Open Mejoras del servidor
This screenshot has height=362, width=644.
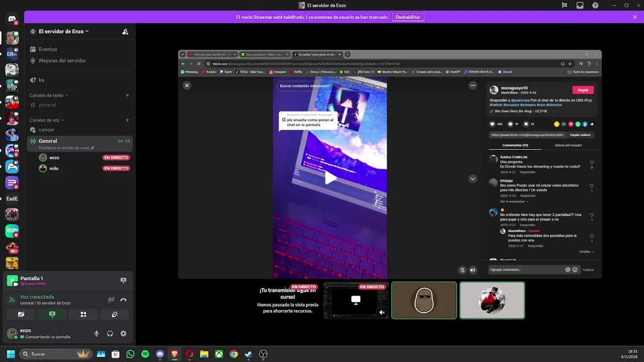click(79, 60)
